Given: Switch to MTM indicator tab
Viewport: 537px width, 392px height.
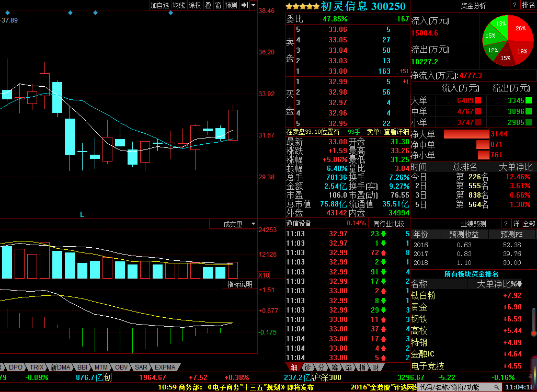Looking at the screenshot, I should point(101,367).
